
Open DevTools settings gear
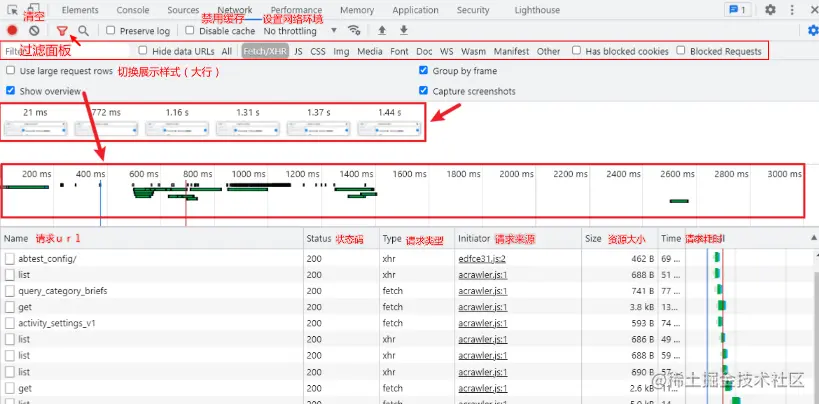click(770, 9)
